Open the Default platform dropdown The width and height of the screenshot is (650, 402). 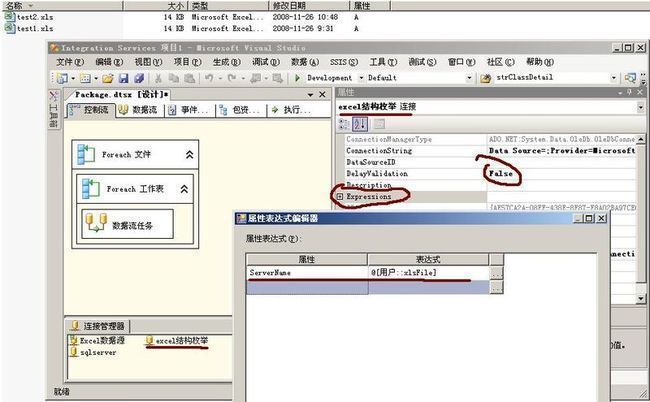point(469,78)
